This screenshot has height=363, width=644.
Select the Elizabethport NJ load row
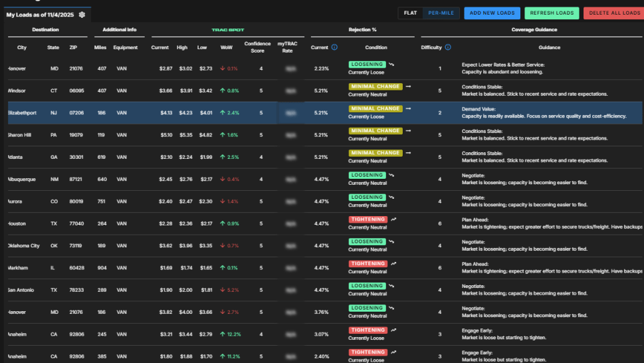pyautogui.click(x=324, y=113)
